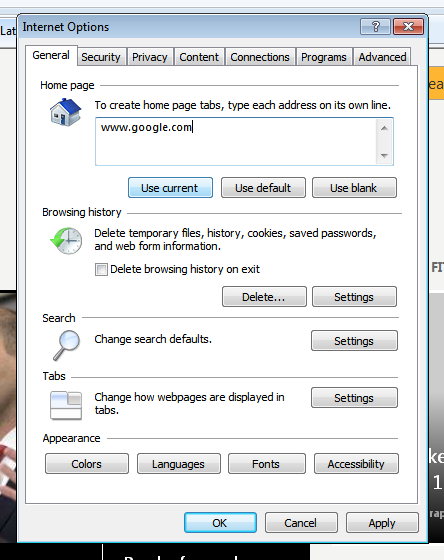444x560 pixels.
Task: Confirm with the OK button
Action: pos(220,522)
